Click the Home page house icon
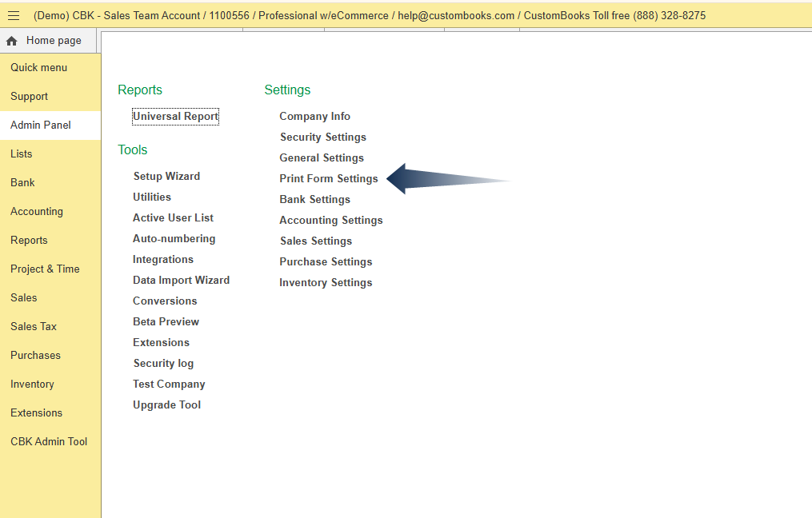Screen dimensions: 812x518 [12, 41]
